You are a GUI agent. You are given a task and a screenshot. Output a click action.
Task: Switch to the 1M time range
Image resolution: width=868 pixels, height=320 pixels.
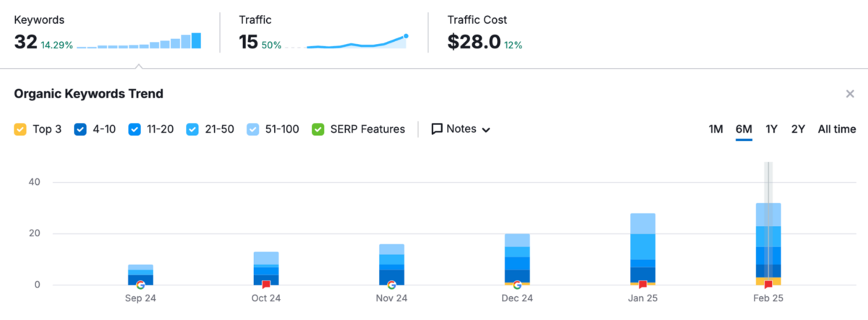tap(715, 129)
